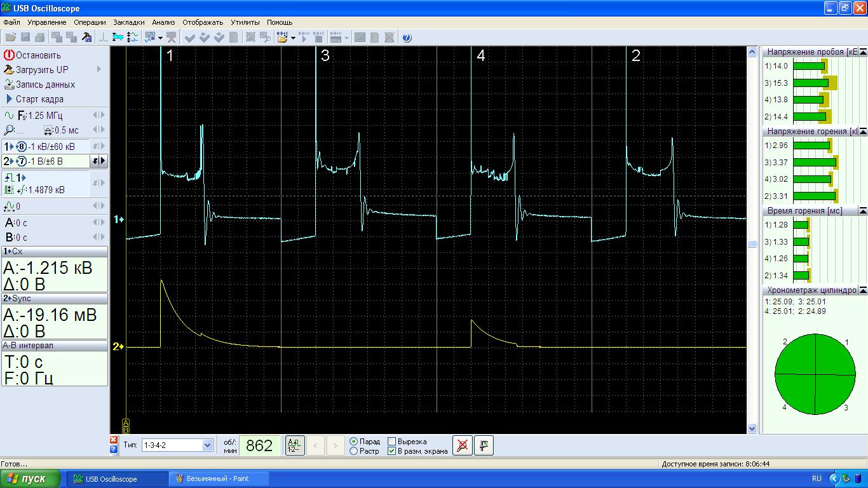The height and width of the screenshot is (488, 868).
Task: Collapse the Время горения panel
Action: tap(862, 210)
